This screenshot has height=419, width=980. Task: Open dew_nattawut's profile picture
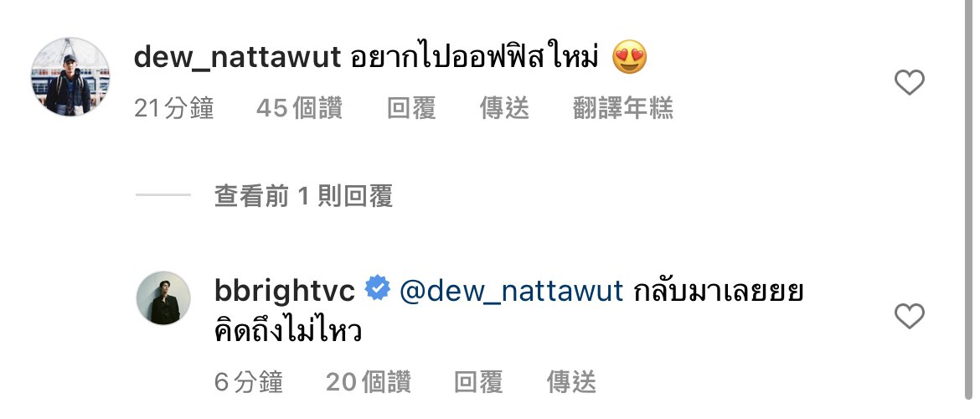coord(70,76)
